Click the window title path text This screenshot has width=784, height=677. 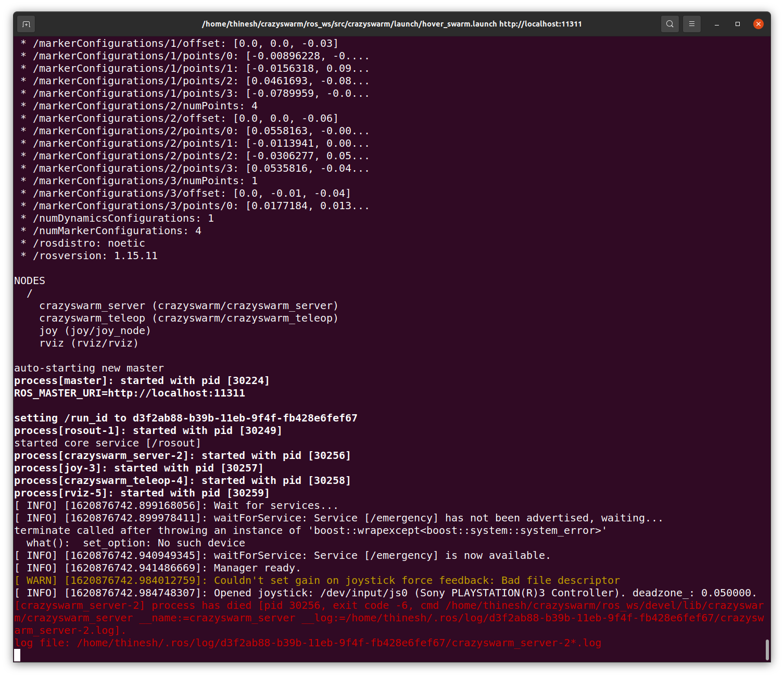[x=392, y=24]
